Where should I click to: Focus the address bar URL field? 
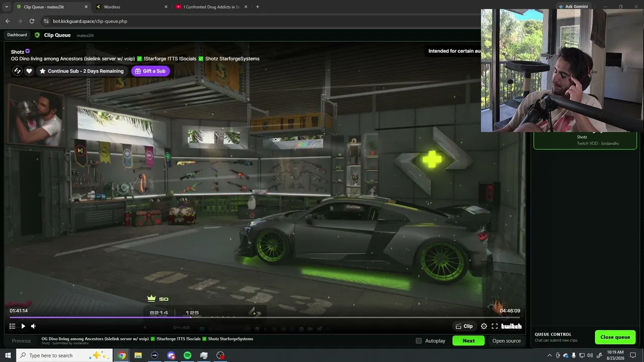point(262,21)
